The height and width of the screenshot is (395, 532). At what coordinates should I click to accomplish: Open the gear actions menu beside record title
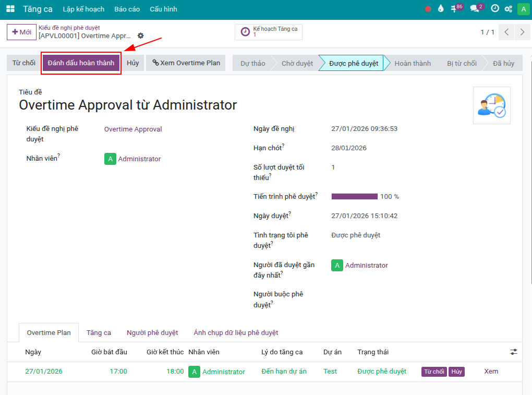pos(140,35)
